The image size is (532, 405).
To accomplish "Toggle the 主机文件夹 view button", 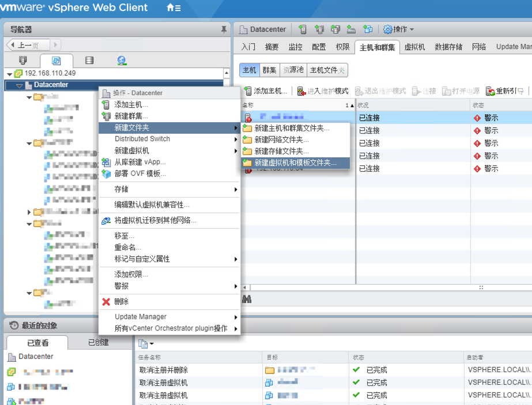I will click(x=327, y=70).
